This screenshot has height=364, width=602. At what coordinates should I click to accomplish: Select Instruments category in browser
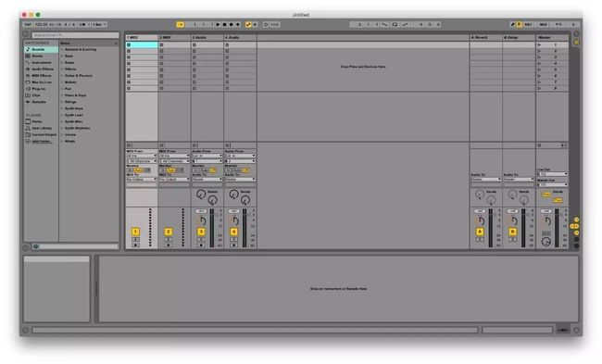[41, 63]
